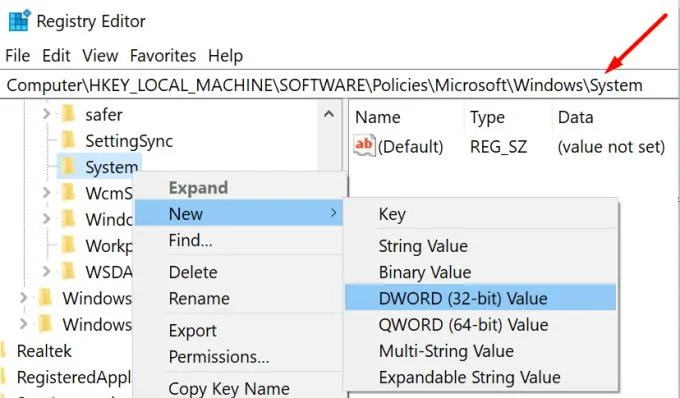680x398 pixels.
Task: Create a new Expandable String Value
Action: click(x=469, y=377)
